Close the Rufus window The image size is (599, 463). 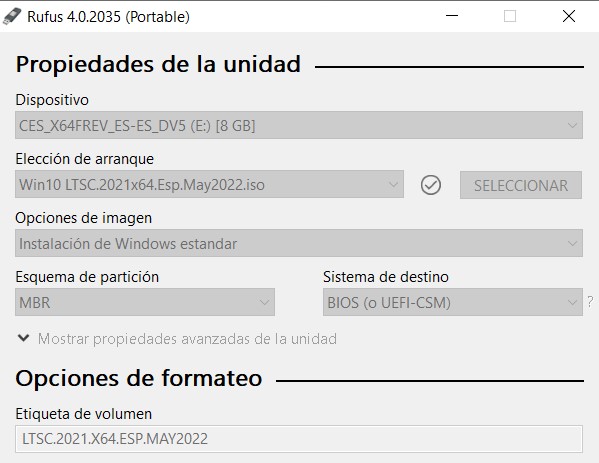tap(569, 16)
